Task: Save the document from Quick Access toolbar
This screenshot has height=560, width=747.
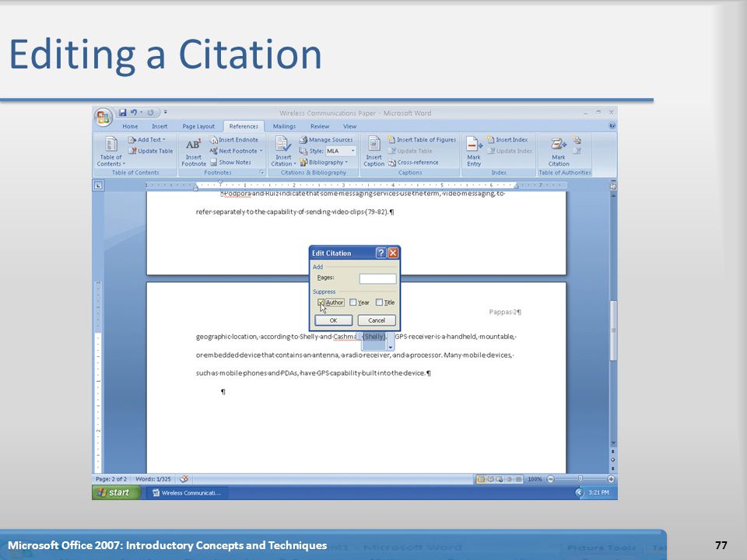Action: coord(122,113)
